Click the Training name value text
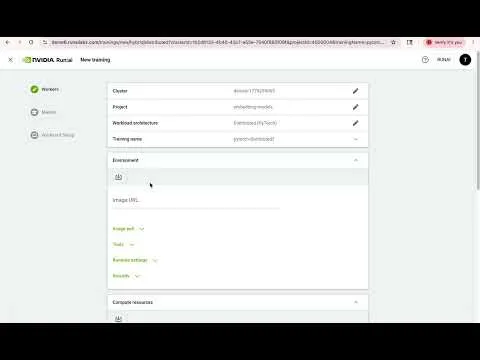 254,139
